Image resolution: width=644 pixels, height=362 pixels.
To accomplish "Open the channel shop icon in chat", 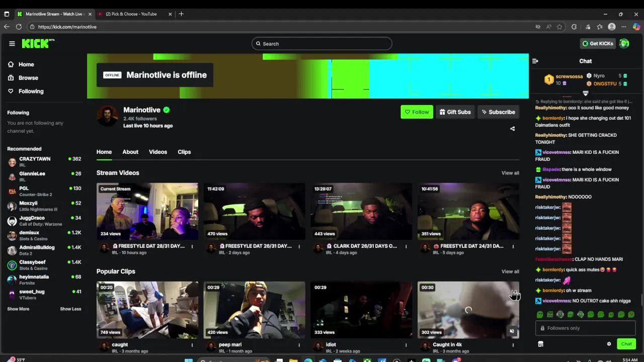I will point(540,344).
